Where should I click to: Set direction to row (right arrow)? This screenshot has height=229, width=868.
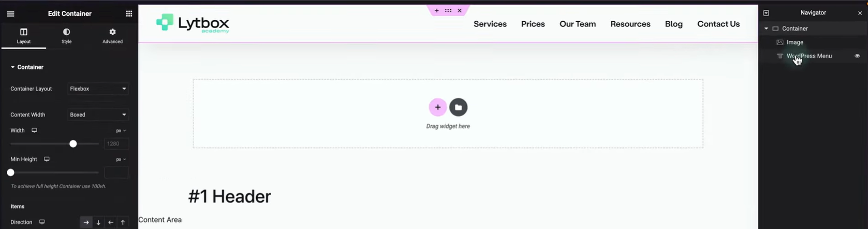[x=86, y=222]
